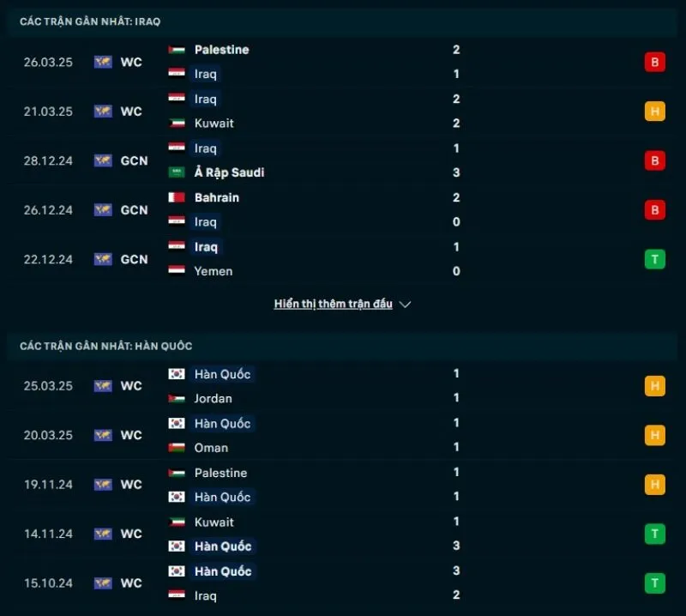Click the red B result badge for Palestine match

654,62
